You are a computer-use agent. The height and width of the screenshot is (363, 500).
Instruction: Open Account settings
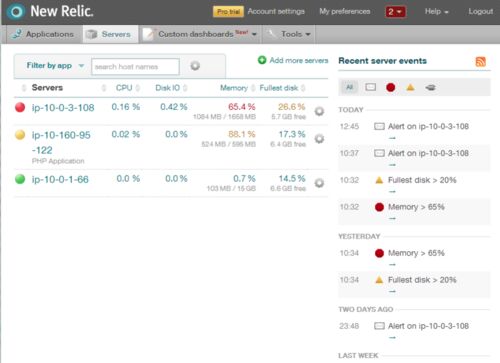[276, 11]
